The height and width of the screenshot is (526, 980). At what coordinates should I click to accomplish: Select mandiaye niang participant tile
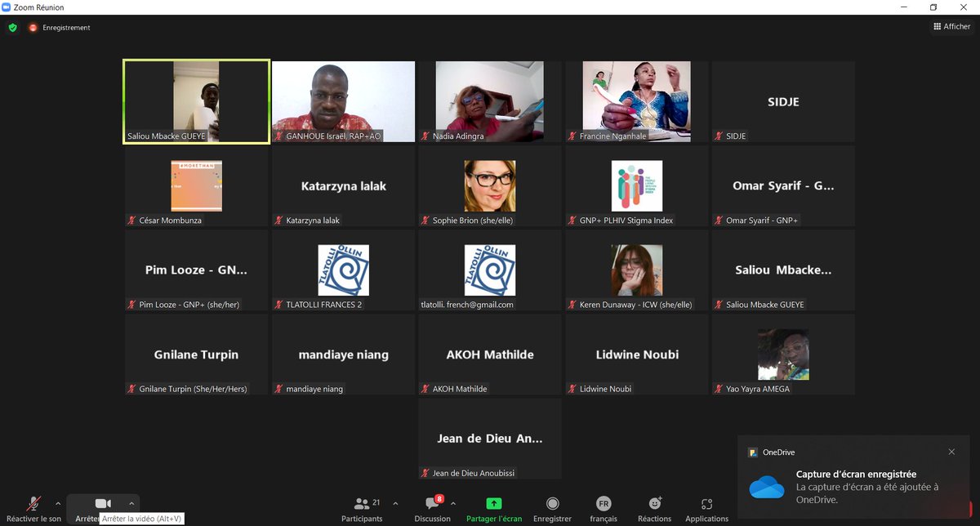pos(343,354)
